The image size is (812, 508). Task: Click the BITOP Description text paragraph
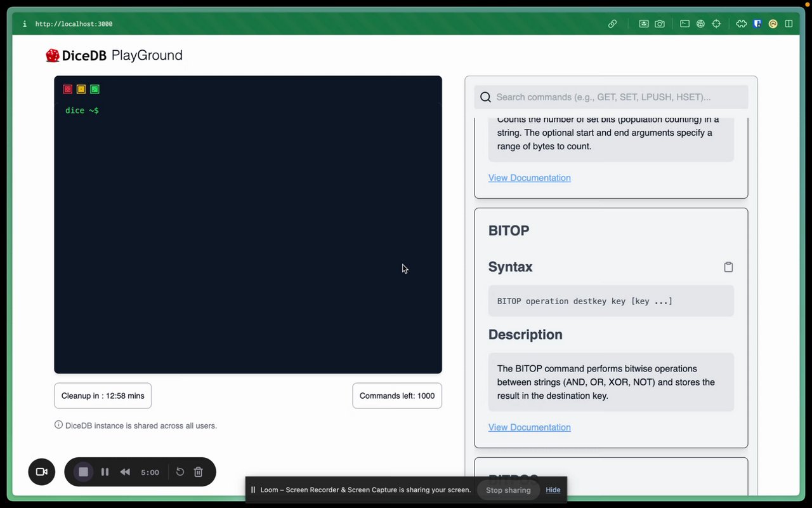606,382
